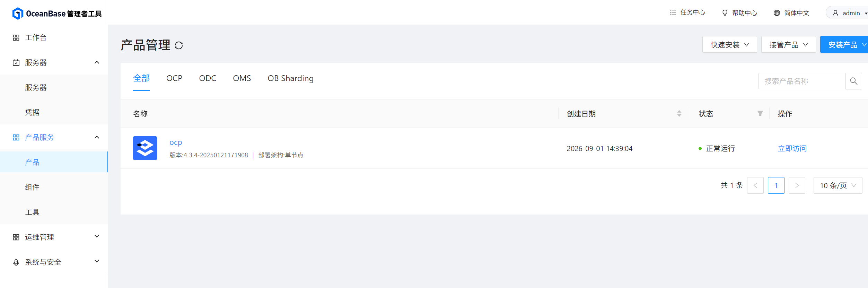Open the 快速安装 dropdown
Image resolution: width=868 pixels, height=288 pixels.
point(729,45)
